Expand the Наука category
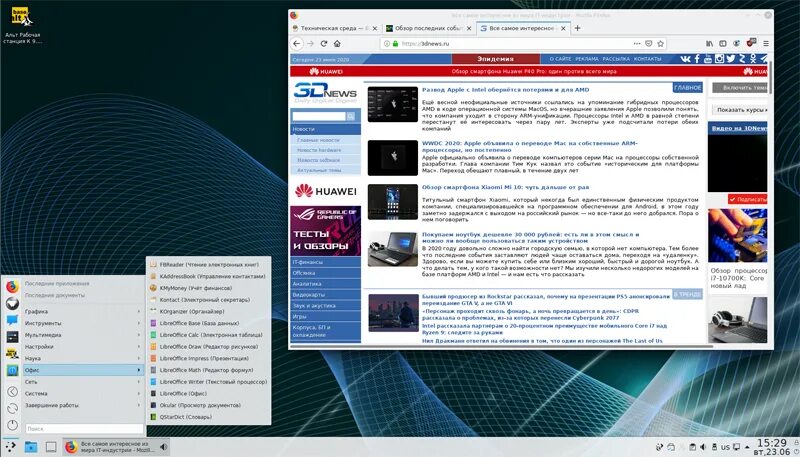The width and height of the screenshot is (800, 457). [83, 358]
